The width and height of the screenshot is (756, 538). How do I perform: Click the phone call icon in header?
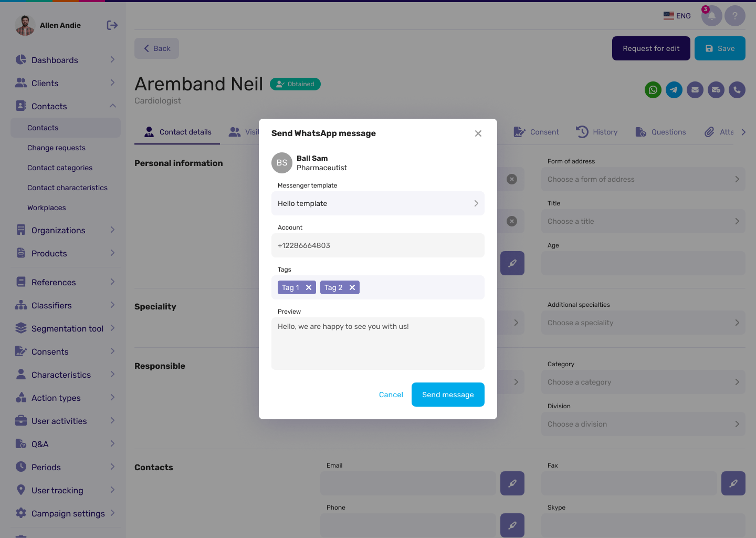click(x=737, y=90)
